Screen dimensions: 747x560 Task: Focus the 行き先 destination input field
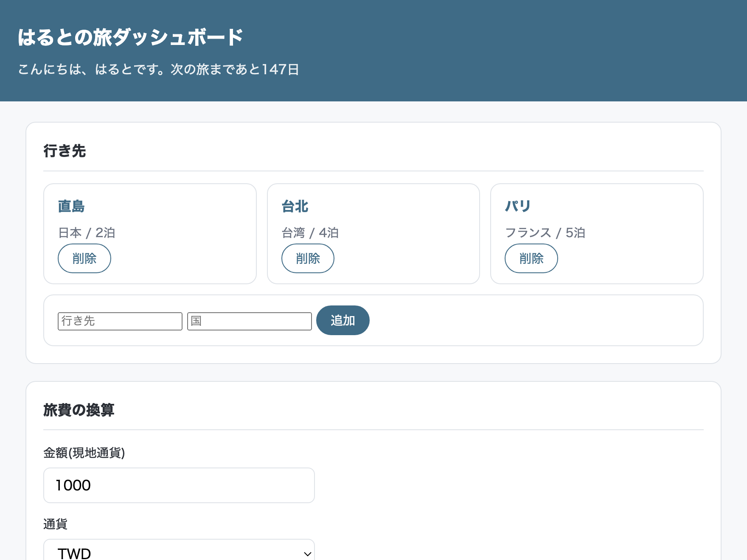pyautogui.click(x=120, y=321)
